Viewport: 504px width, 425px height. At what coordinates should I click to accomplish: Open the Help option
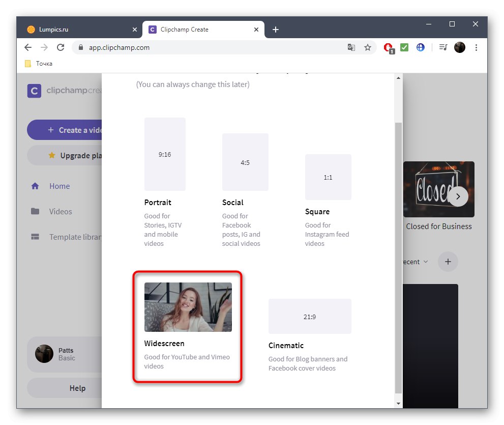coord(77,388)
